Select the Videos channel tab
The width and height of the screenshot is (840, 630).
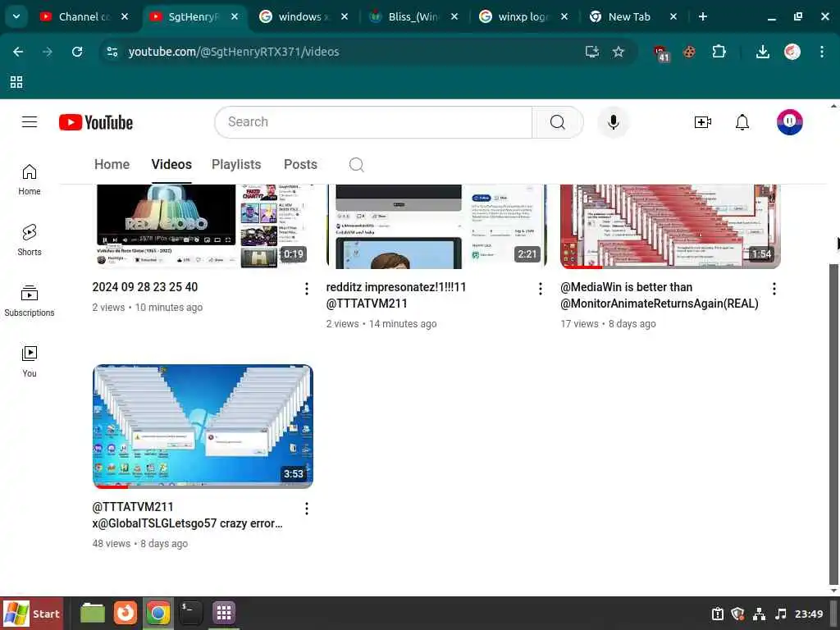[171, 164]
